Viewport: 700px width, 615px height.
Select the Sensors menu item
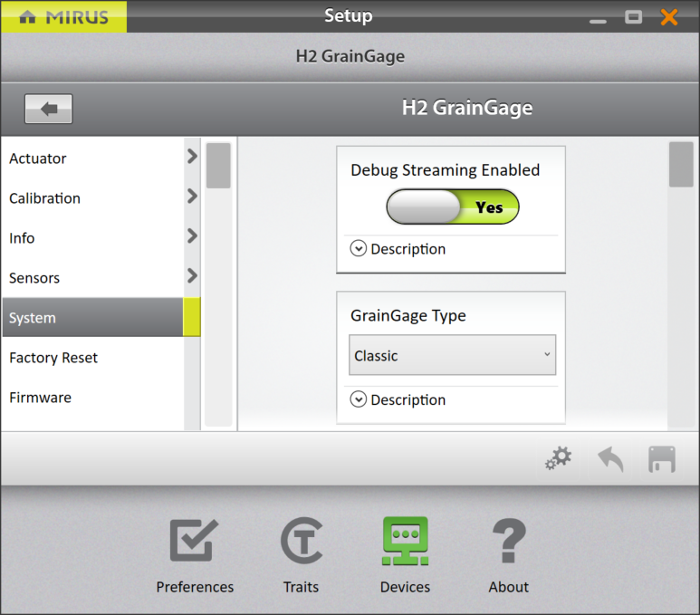pos(34,278)
